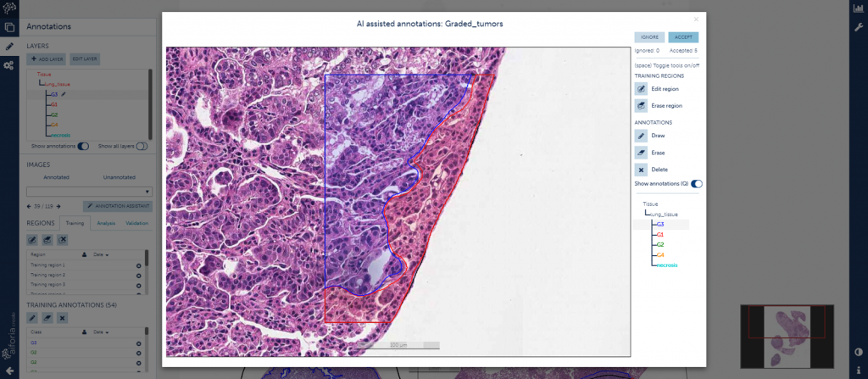This screenshot has width=868, height=379.
Task: Click the slide overview minimap thumbnail
Action: tap(787, 337)
